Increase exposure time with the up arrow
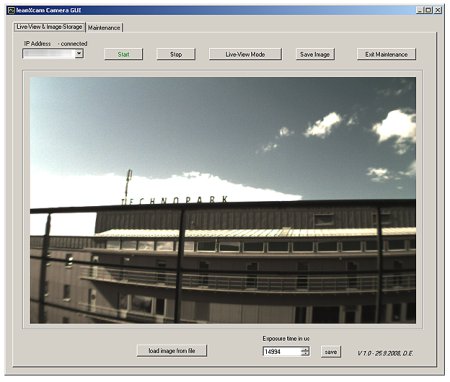The image size is (450, 382). click(305, 350)
